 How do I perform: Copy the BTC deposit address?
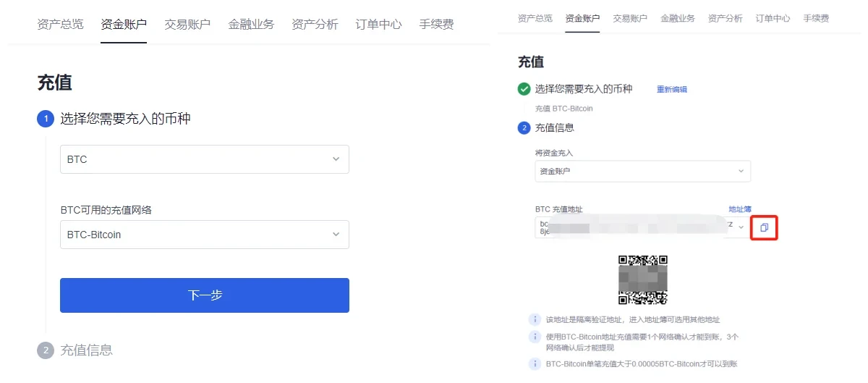tap(764, 228)
